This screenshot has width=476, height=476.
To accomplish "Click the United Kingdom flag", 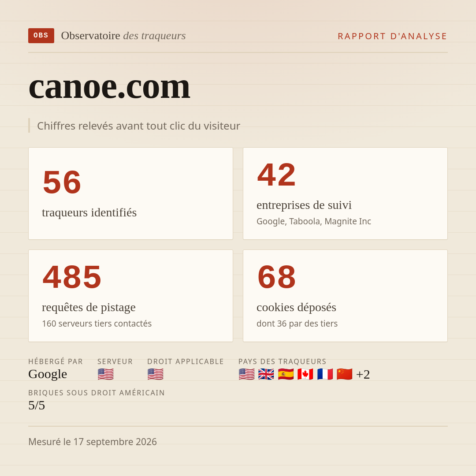I will [x=266, y=374].
